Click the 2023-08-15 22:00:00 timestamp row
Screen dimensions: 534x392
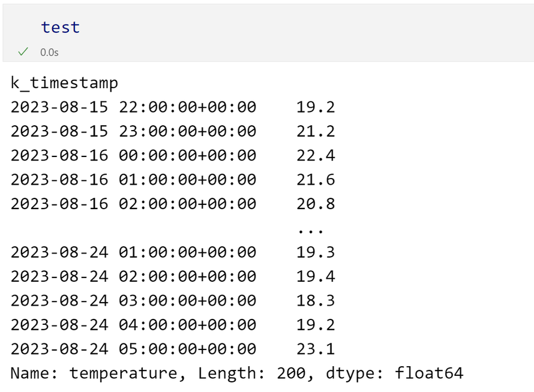coord(133,107)
